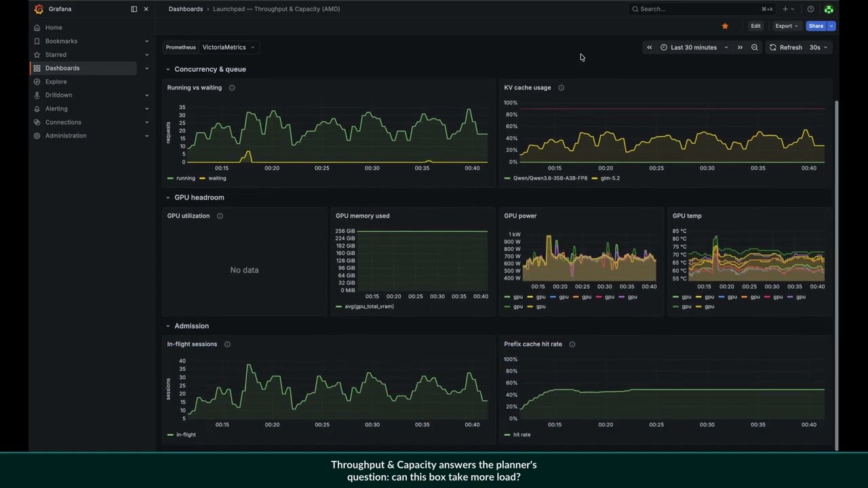Click the Grafana logo
The height and width of the screenshot is (488, 868).
point(39,9)
